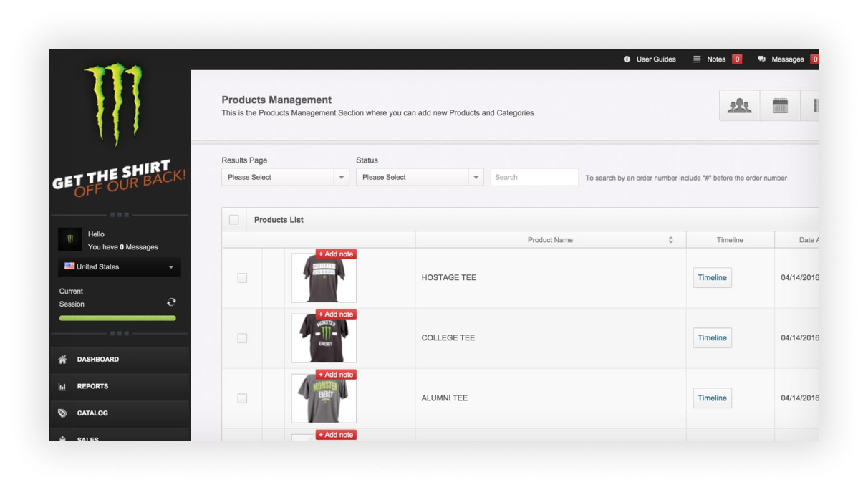Click into the Search field
The image size is (868, 490).
pos(534,177)
